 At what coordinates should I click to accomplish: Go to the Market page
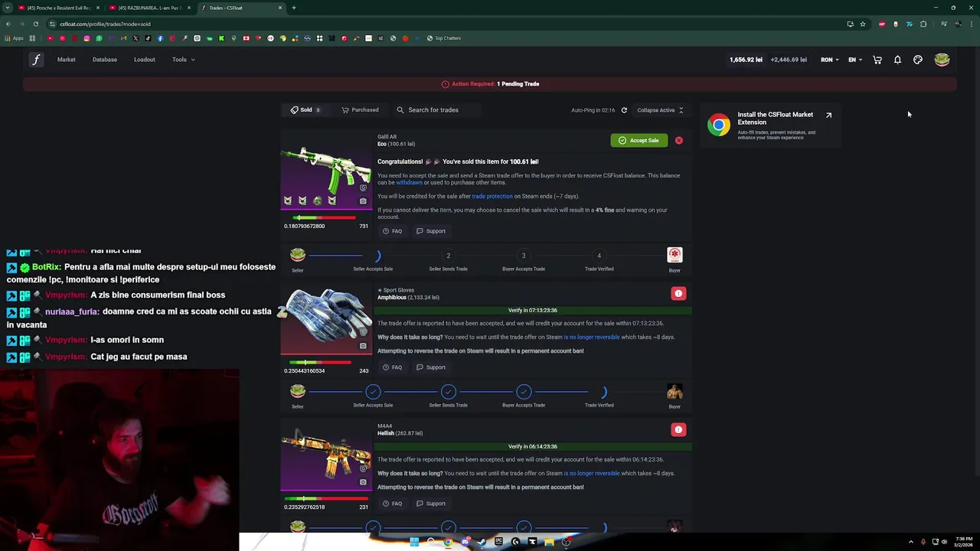(x=66, y=60)
